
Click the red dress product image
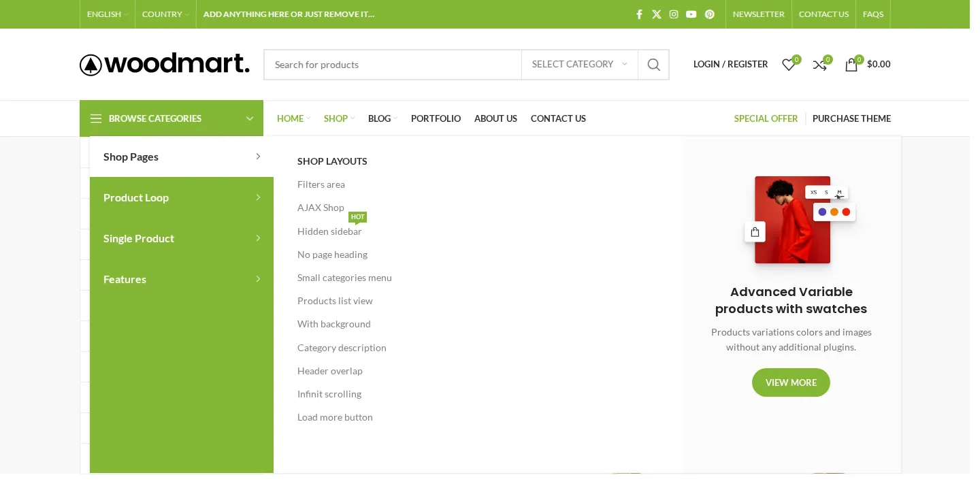click(x=792, y=220)
